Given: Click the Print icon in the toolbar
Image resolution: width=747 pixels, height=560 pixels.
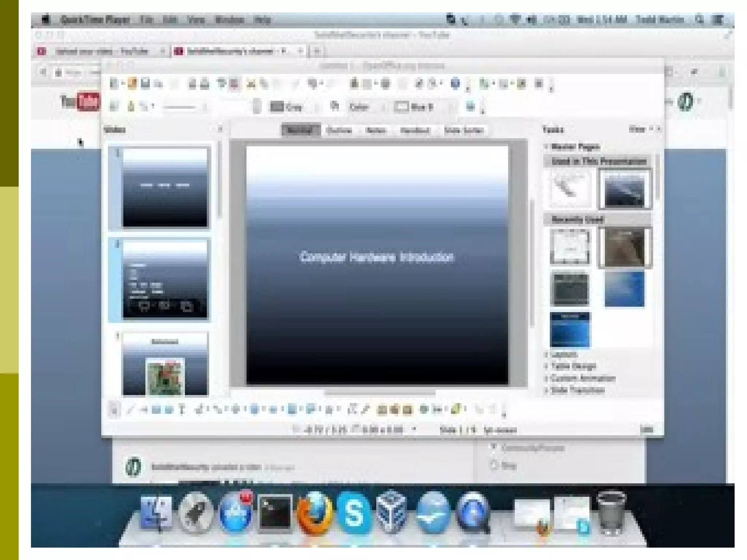Looking at the screenshot, I should pos(205,84).
